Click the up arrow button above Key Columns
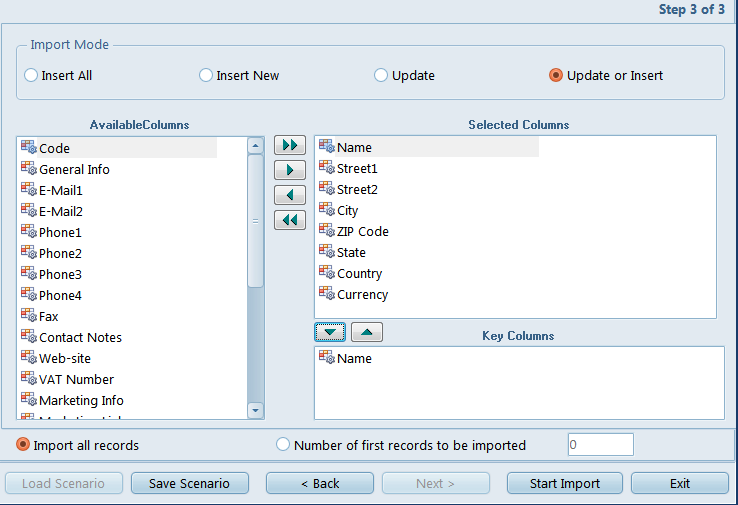738x505 pixels. pos(367,332)
